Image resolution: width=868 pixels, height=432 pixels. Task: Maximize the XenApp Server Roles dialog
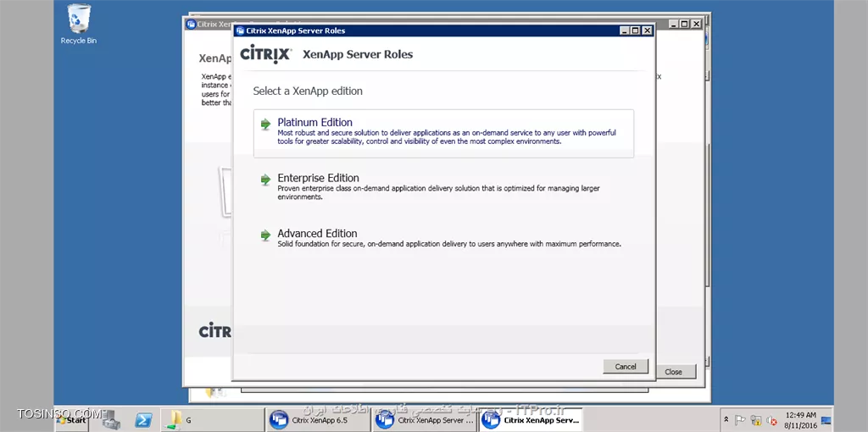[x=635, y=31]
